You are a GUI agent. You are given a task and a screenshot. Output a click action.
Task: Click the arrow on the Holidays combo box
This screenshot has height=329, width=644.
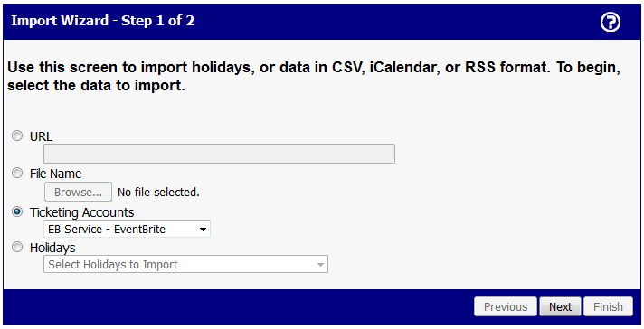click(320, 265)
